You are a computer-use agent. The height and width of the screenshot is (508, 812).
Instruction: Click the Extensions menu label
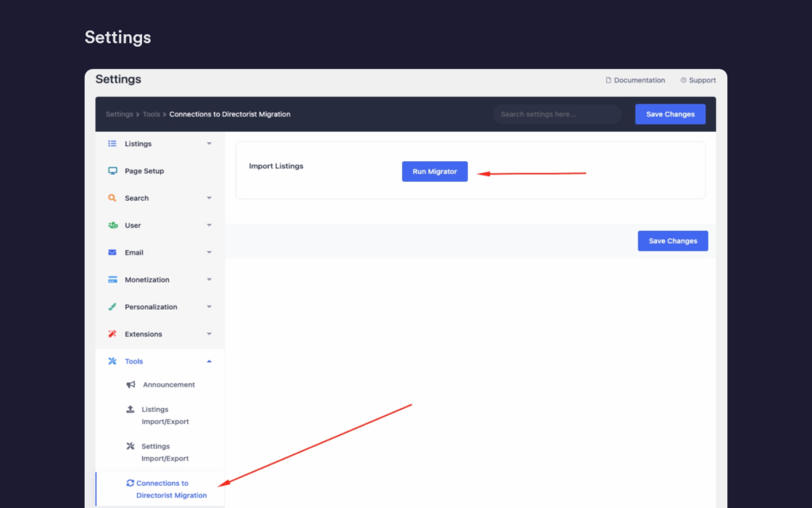[x=144, y=334]
